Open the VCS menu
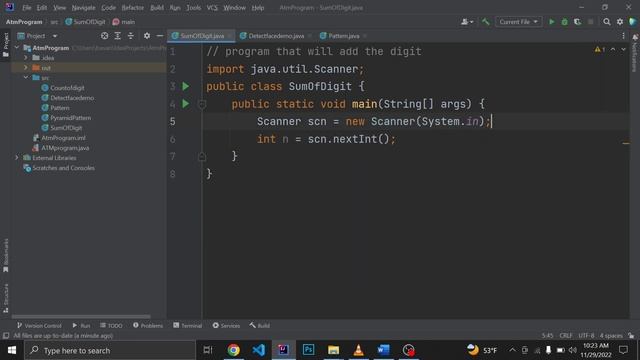The image size is (640, 360). click(212, 8)
